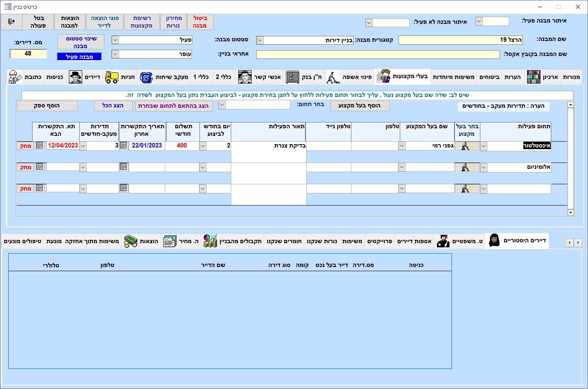Screen dimensions: 588x389
Task: Click the exit door icon button
Action: (11, 22)
